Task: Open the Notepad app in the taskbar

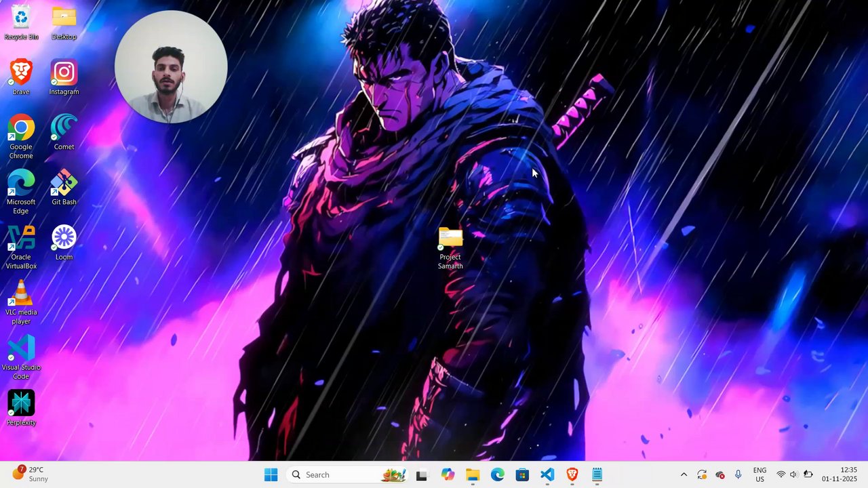Action: (x=597, y=475)
